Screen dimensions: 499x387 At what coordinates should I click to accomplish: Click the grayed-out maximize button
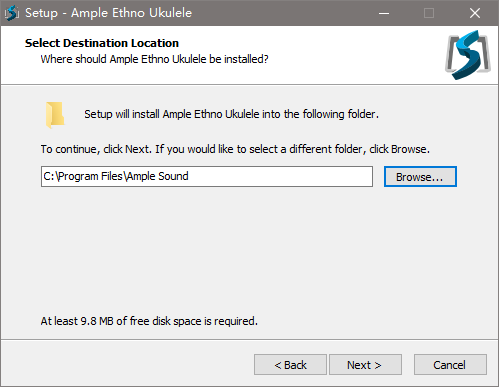[429, 13]
